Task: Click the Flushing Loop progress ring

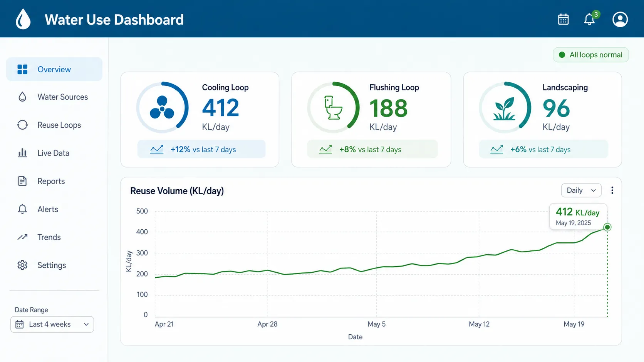Action: [x=333, y=107]
